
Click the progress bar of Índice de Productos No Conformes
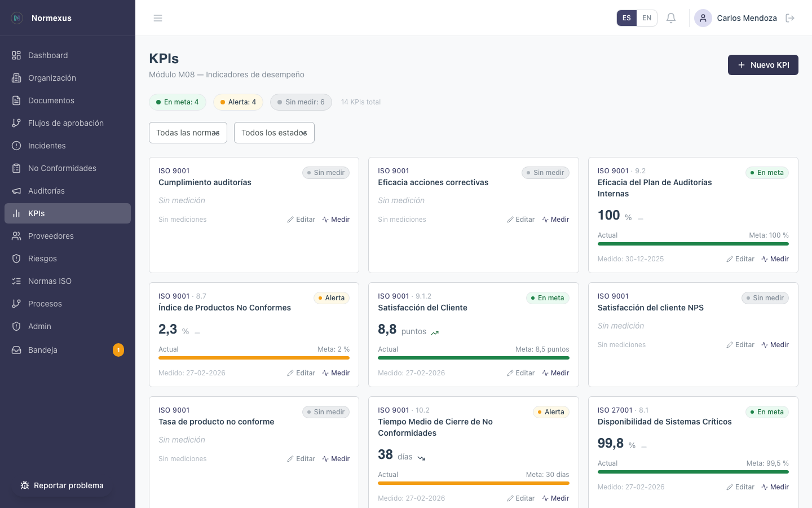pyautogui.click(x=254, y=358)
